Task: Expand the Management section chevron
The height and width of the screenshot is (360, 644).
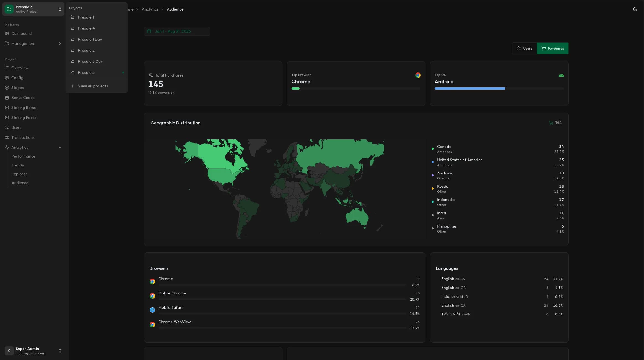Action: (60, 43)
